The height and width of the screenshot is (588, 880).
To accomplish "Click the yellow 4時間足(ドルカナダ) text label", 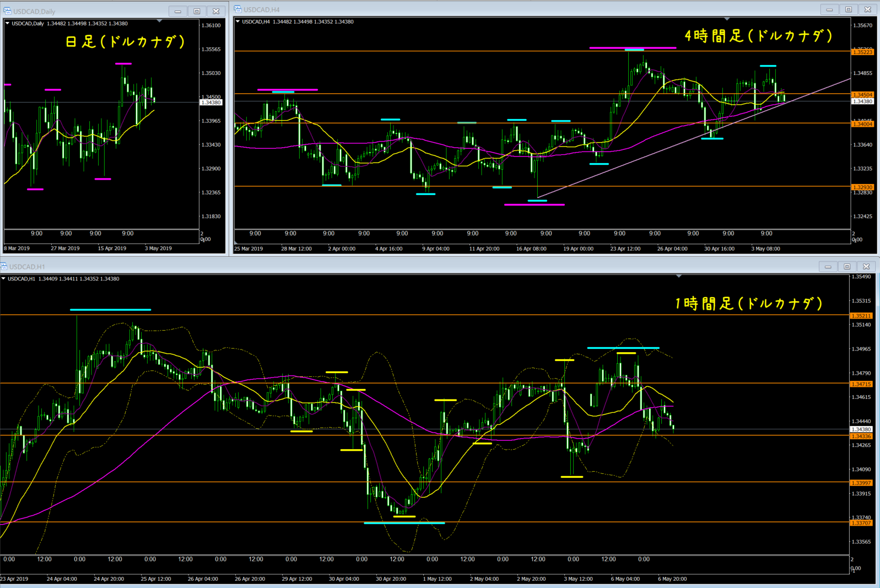I will [x=759, y=36].
